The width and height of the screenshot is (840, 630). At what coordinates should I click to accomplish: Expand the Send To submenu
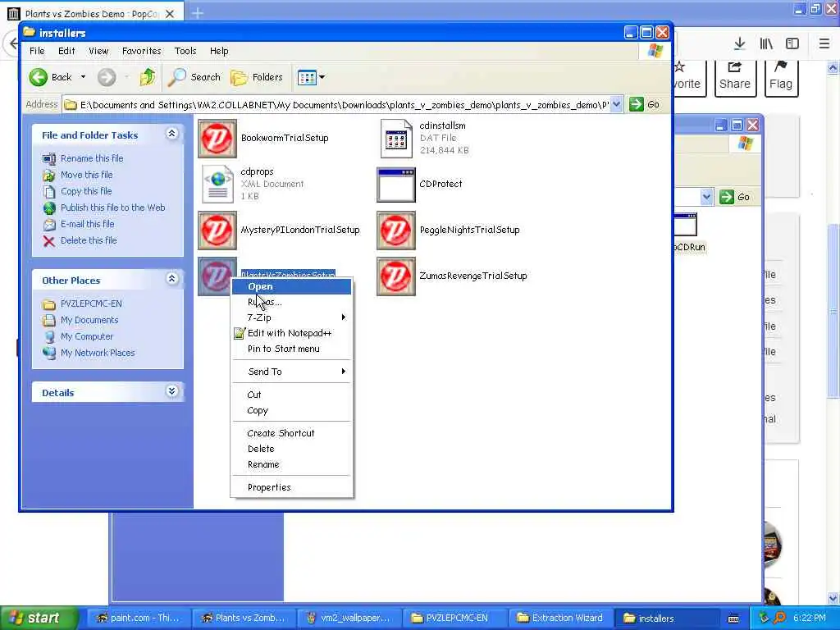pyautogui.click(x=291, y=372)
